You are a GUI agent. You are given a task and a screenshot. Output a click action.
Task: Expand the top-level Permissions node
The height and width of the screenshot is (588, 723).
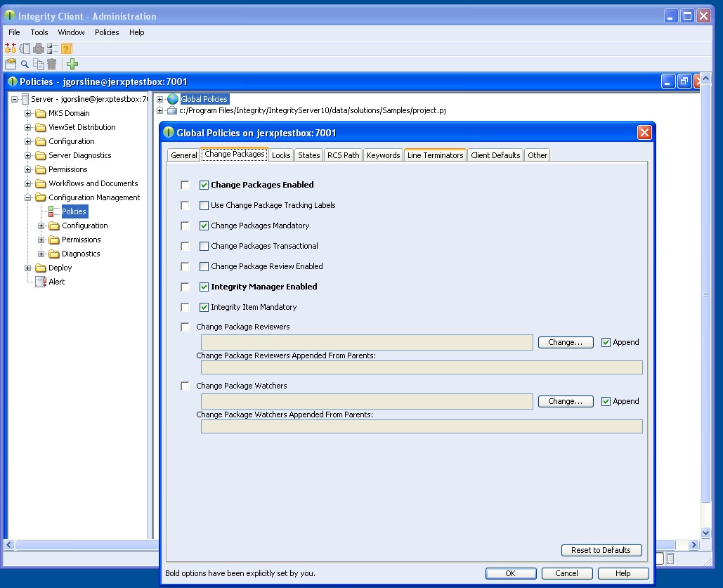pyautogui.click(x=27, y=170)
